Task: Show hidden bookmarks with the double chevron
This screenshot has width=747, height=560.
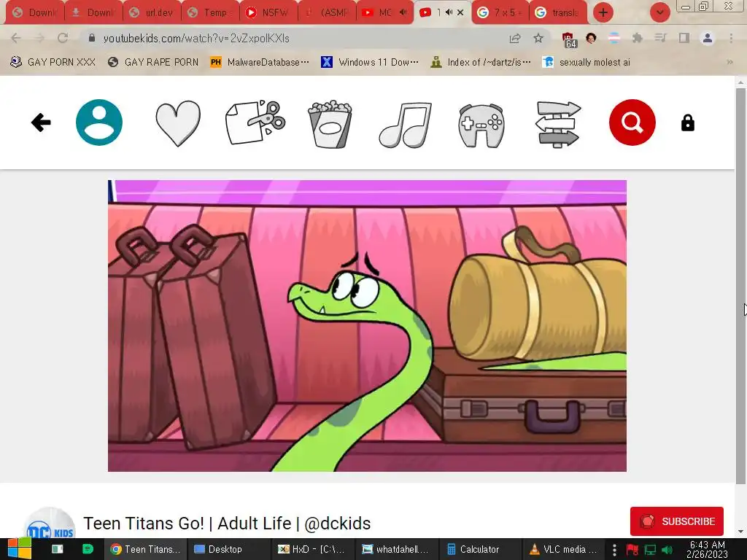Action: [729, 62]
